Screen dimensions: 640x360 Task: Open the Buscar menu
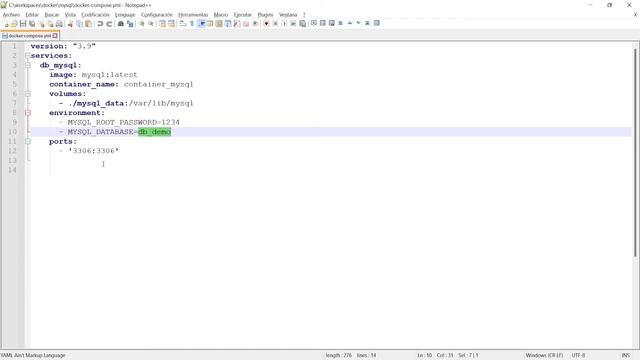(x=51, y=15)
